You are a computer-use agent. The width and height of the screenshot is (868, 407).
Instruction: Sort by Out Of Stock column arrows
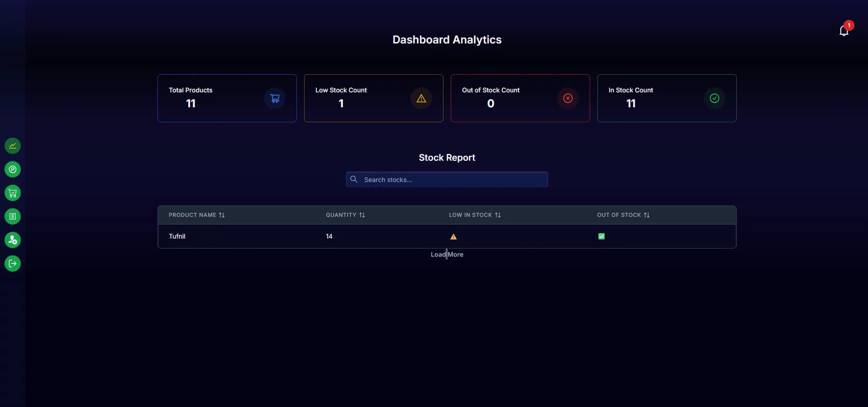click(x=647, y=215)
